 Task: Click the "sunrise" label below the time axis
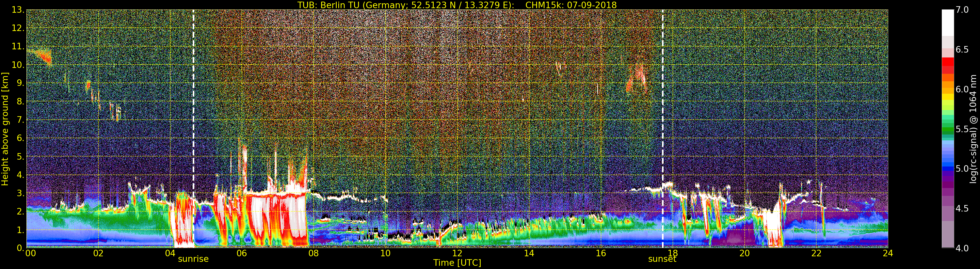[193, 259]
